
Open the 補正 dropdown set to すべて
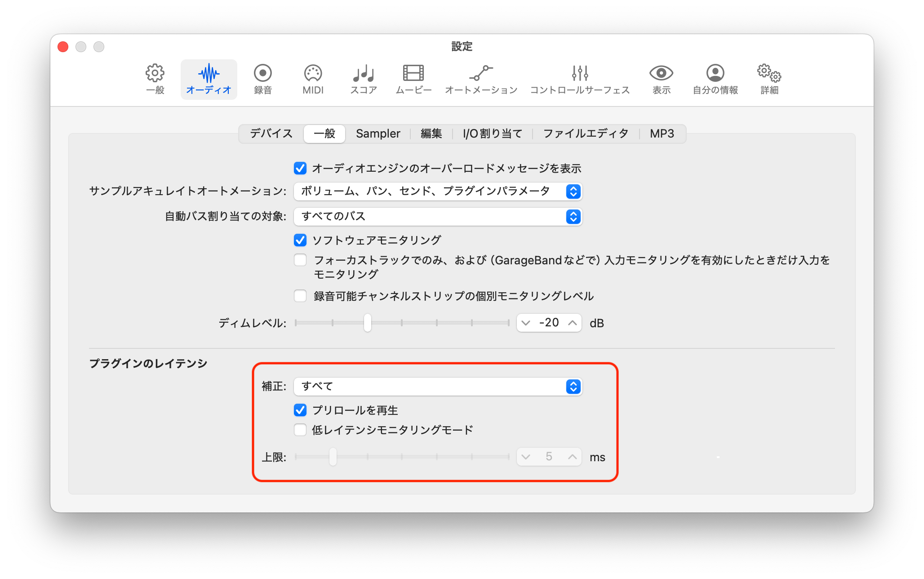pos(438,387)
